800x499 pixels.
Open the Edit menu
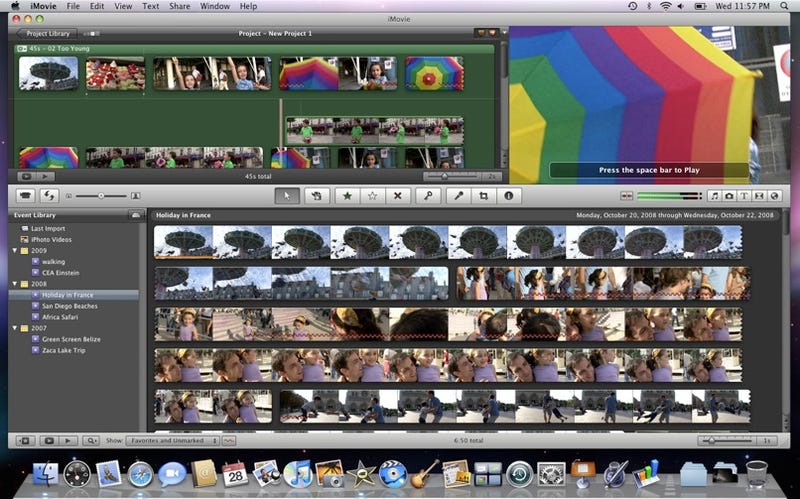(97, 6)
